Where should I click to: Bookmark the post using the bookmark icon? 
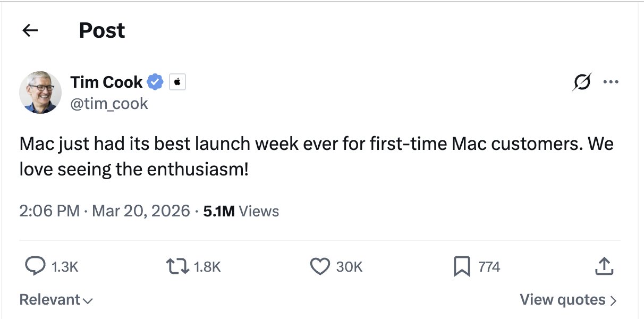pyautogui.click(x=463, y=266)
